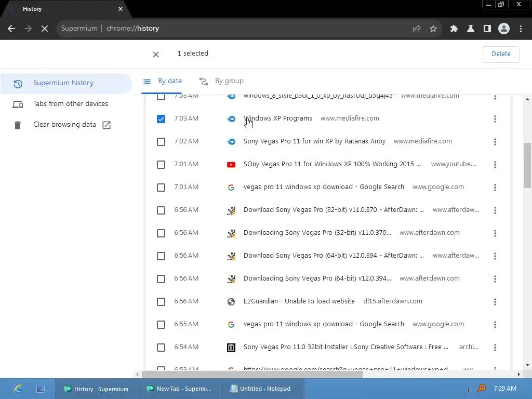The image size is (532, 399).
Task: Launch Internet Explorer from the taskbar
Action: 18,389
